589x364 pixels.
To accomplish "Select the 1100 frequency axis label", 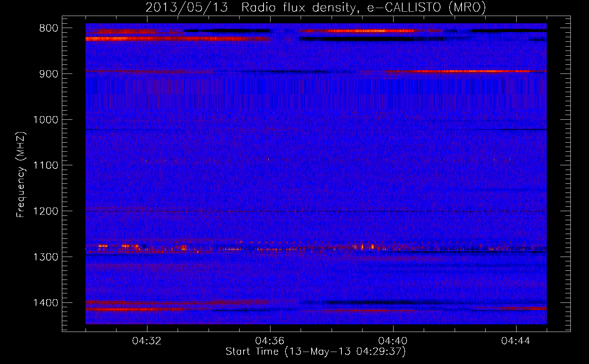I will pos(46,166).
